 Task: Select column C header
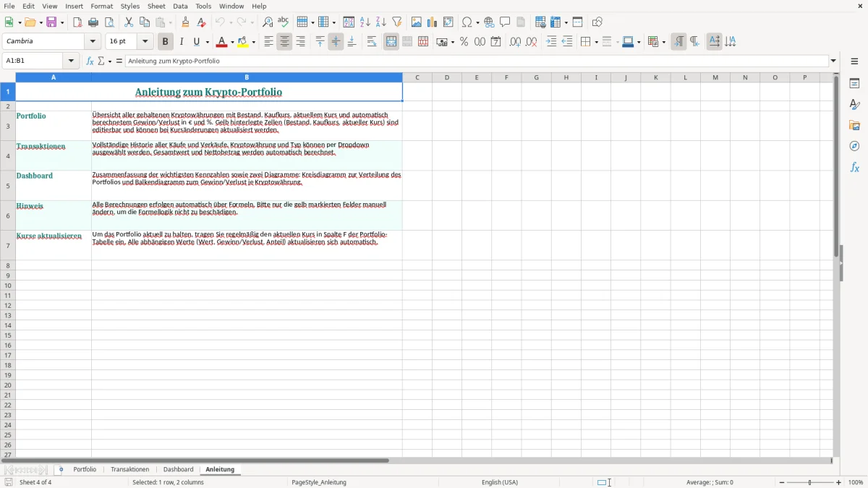point(417,77)
